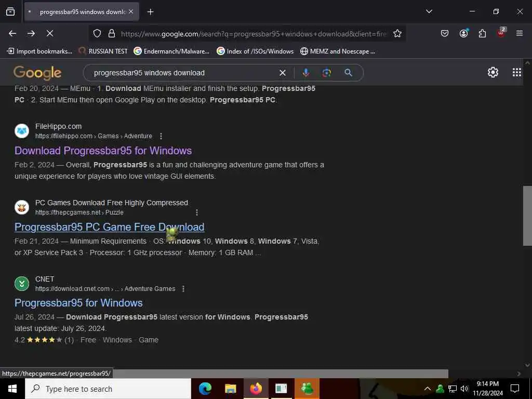The width and height of the screenshot is (532, 399).
Task: Open the FileHippo.com site name
Action: pyautogui.click(x=58, y=126)
